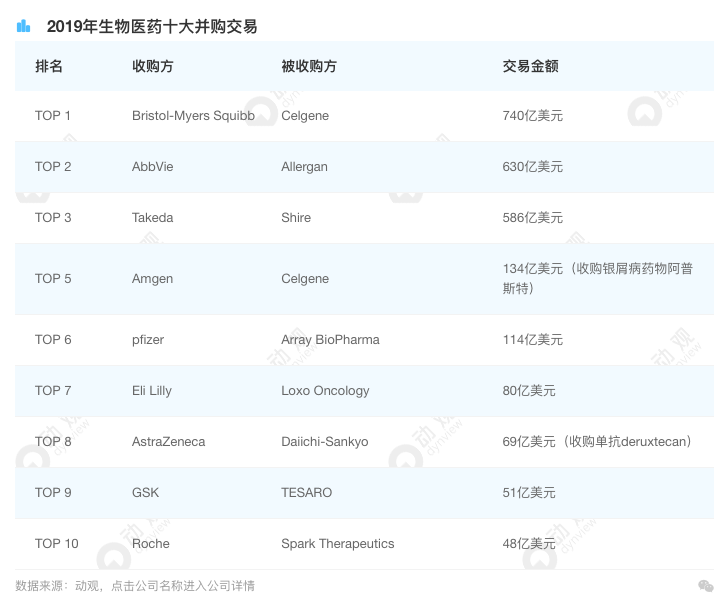
Task: Click the TOP 9 rank cell
Action: coord(53,493)
